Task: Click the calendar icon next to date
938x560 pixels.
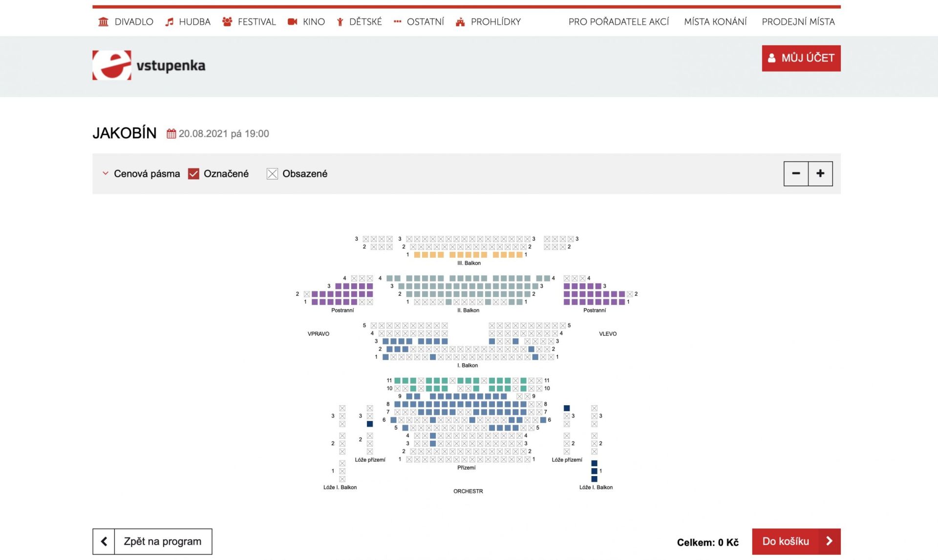Action: tap(171, 134)
